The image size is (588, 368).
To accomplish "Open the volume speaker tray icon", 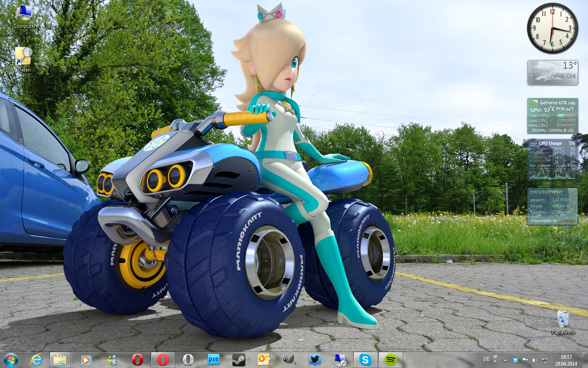I will (x=535, y=360).
